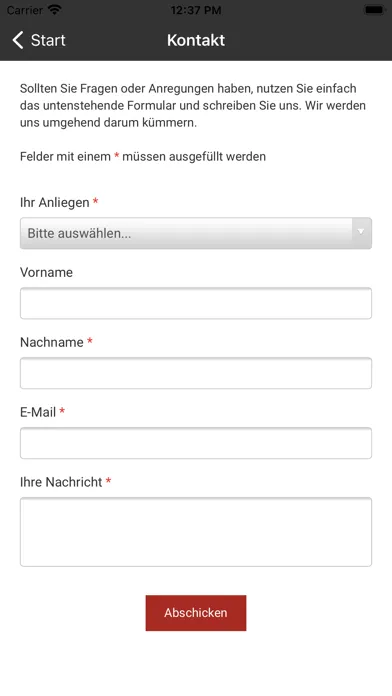Tap the back chevron arrow icon
Viewport: 392px width, 696px height.
[x=17, y=40]
